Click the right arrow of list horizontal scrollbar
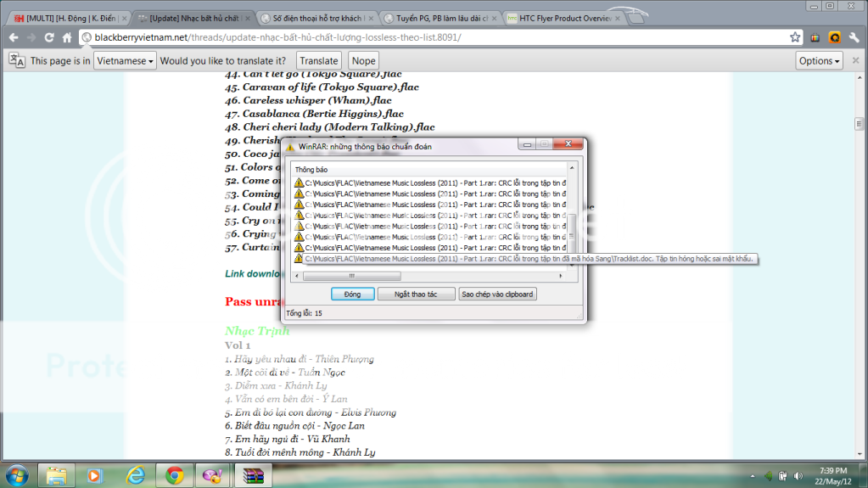Screen dimensions: 868x488 click(x=561, y=276)
